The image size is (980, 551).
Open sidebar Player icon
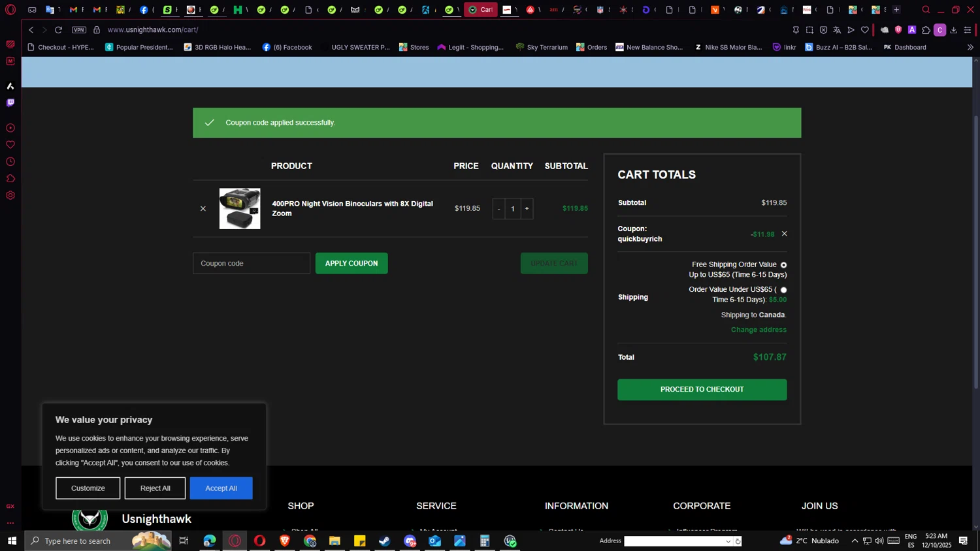pyautogui.click(x=10, y=128)
